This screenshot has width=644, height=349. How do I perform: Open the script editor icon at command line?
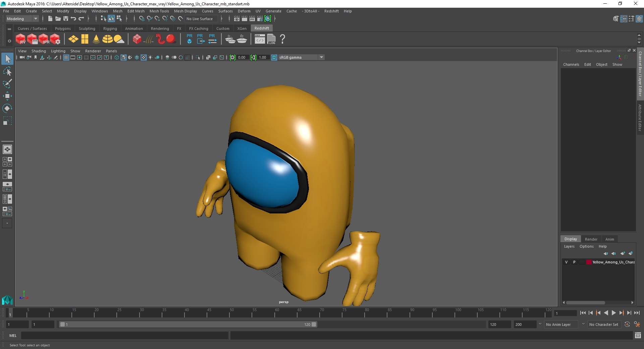[x=638, y=335]
